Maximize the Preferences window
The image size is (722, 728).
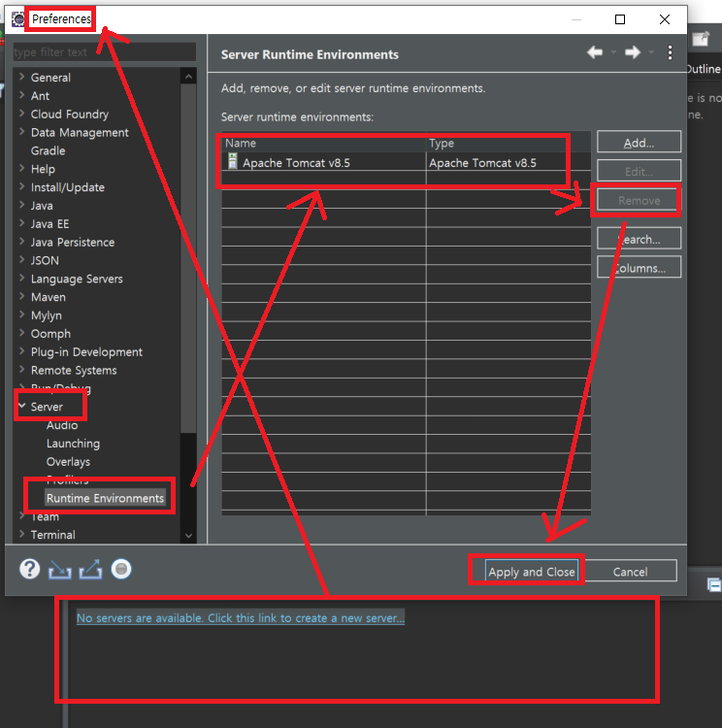(x=619, y=19)
